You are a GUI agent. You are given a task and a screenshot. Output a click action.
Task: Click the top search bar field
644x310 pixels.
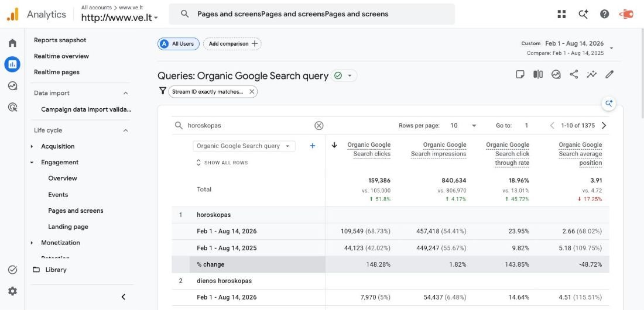[x=311, y=14]
